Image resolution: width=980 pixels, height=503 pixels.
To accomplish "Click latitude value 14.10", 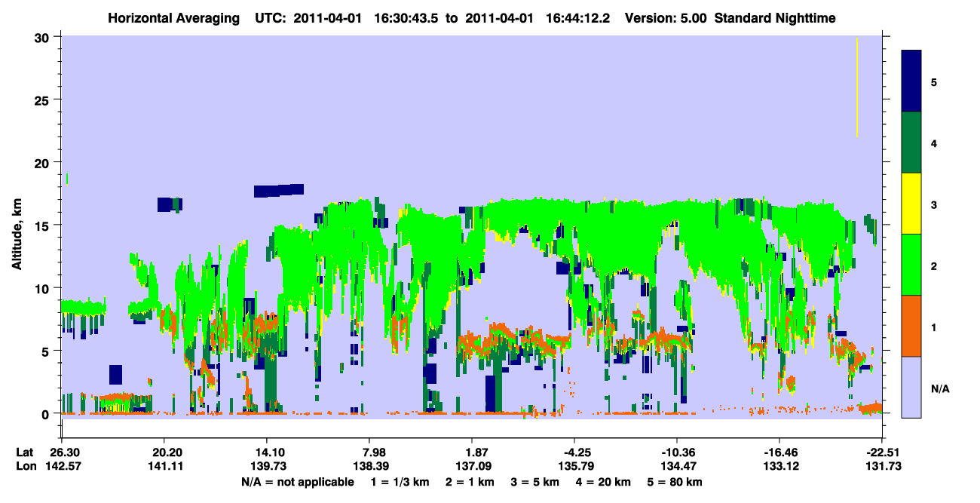I will point(266,452).
